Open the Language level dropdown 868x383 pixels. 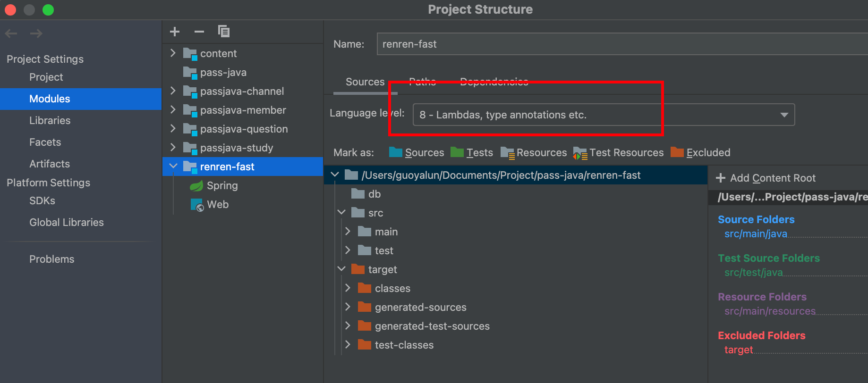(x=603, y=115)
